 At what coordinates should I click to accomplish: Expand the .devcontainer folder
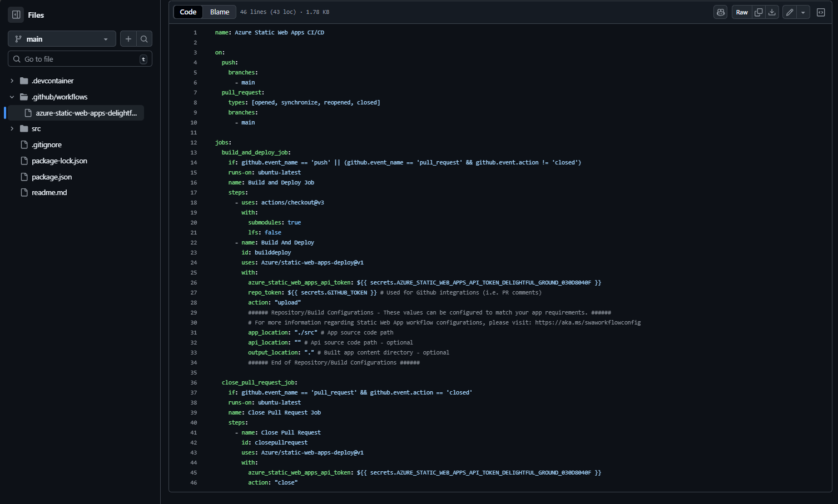(12, 81)
